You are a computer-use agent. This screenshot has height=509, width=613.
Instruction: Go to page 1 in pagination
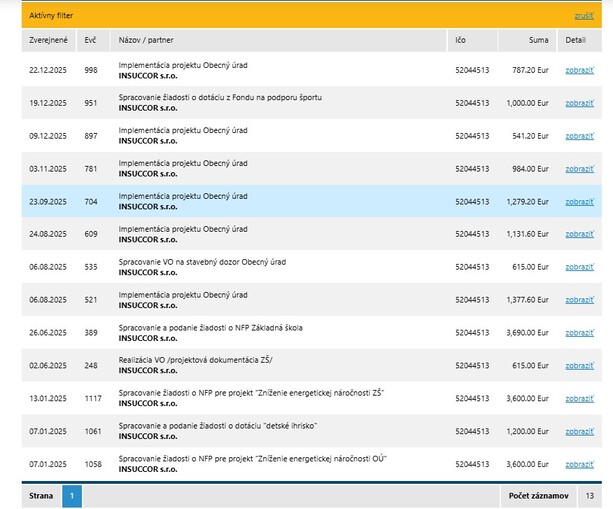72,495
